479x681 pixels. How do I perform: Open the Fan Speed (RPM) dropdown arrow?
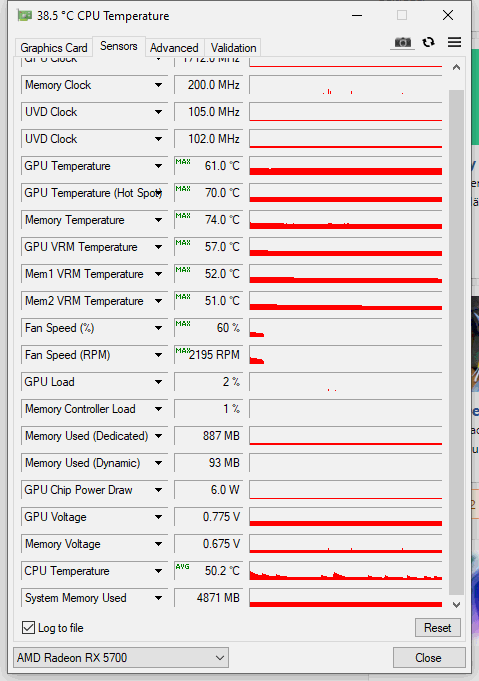click(159, 355)
